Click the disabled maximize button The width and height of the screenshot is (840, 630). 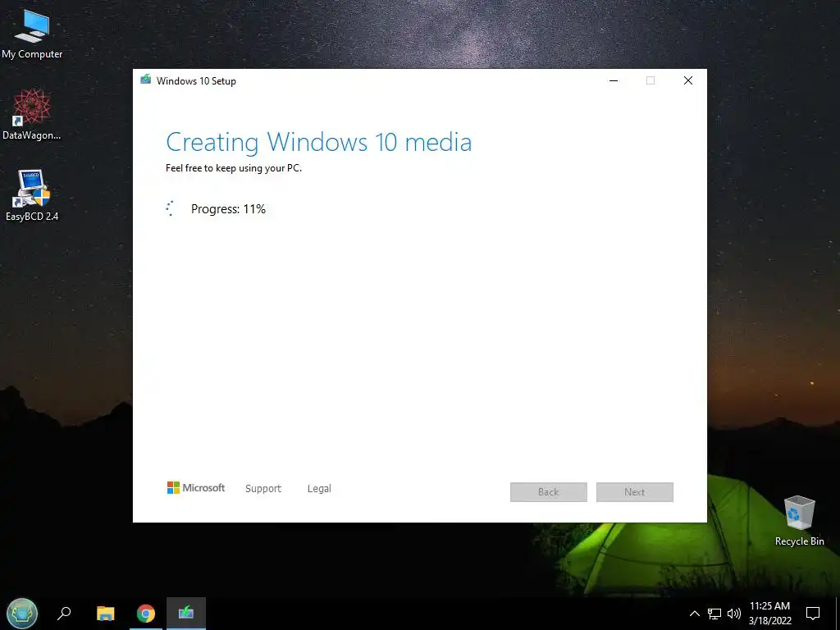click(x=651, y=80)
